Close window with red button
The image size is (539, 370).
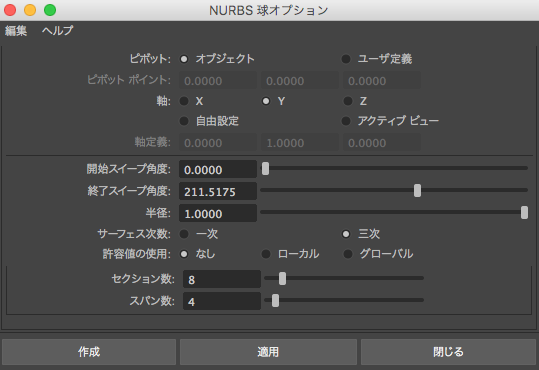pos(10,10)
